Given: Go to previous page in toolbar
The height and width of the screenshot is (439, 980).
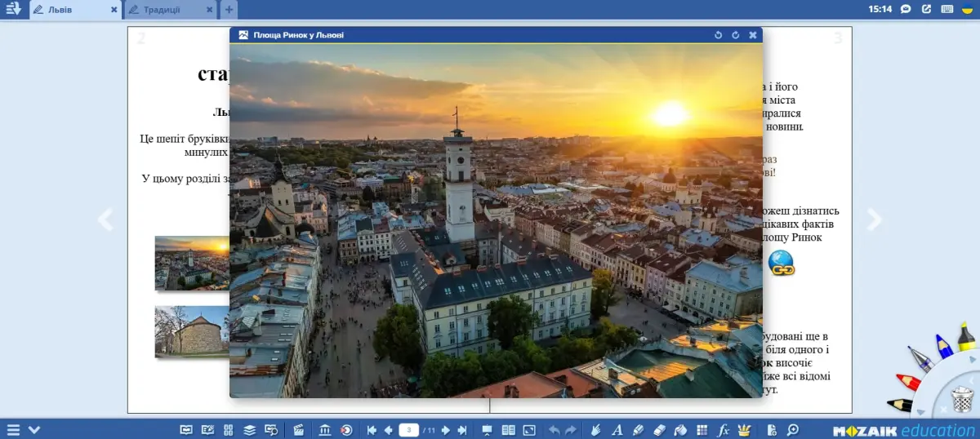Looking at the screenshot, I should 388,429.
